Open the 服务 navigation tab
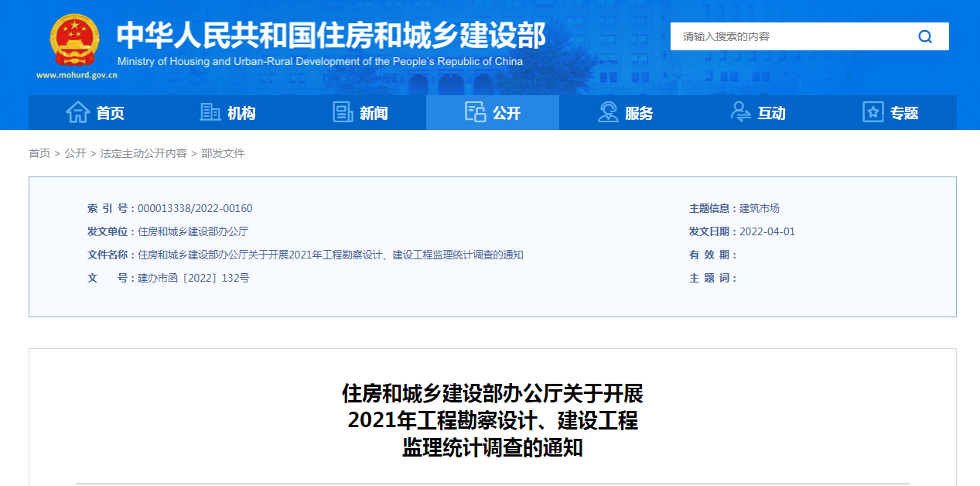This screenshot has height=486, width=980. pyautogui.click(x=626, y=113)
